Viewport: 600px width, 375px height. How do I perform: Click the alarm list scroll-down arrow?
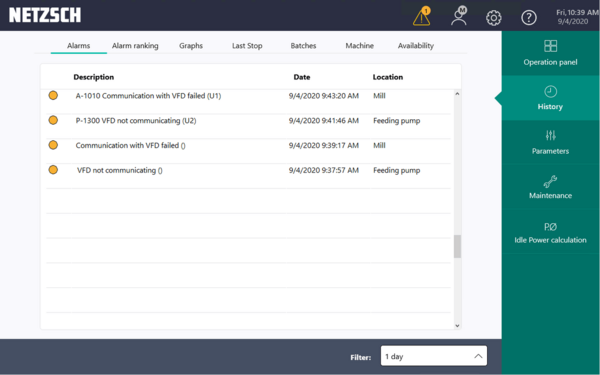pyautogui.click(x=457, y=326)
